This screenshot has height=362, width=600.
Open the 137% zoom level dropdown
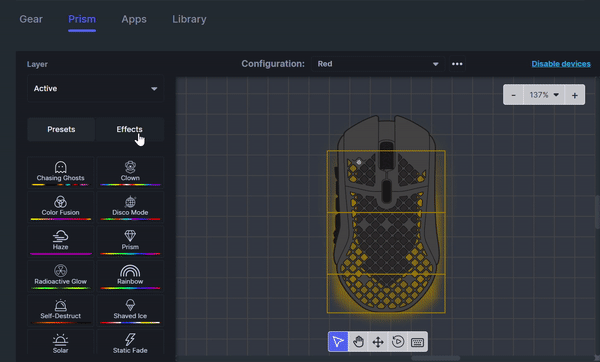pyautogui.click(x=544, y=95)
